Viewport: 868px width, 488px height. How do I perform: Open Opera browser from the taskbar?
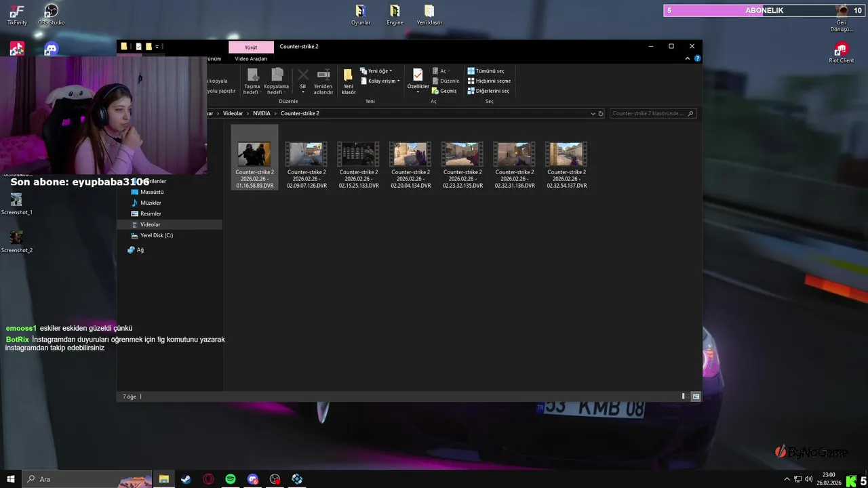208,479
